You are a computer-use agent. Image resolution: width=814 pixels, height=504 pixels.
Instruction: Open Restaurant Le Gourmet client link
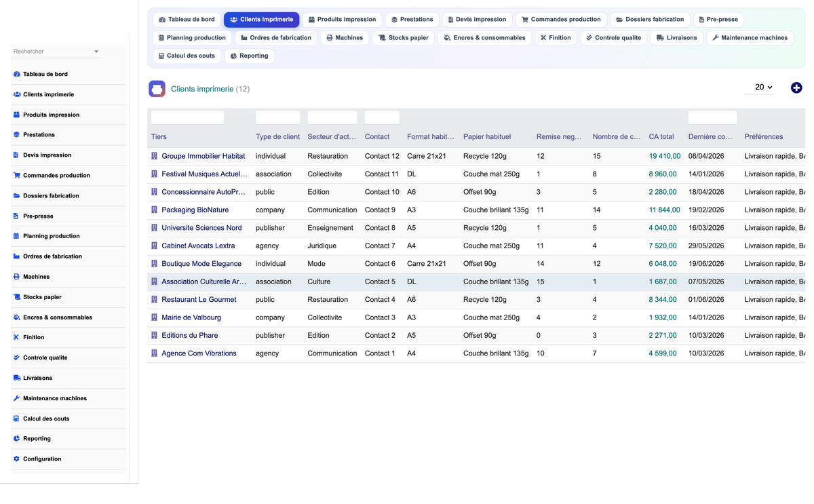point(199,300)
